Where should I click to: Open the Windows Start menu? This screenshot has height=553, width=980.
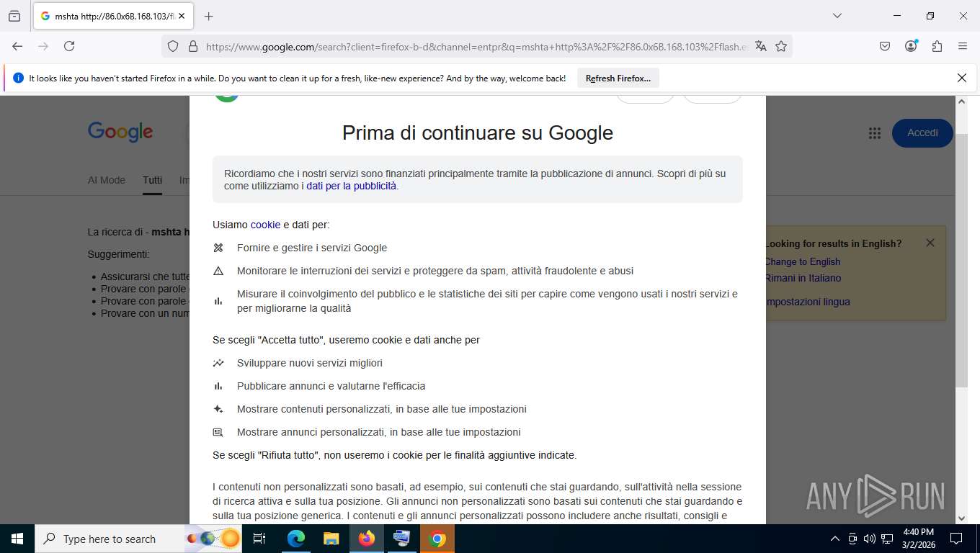click(16, 539)
